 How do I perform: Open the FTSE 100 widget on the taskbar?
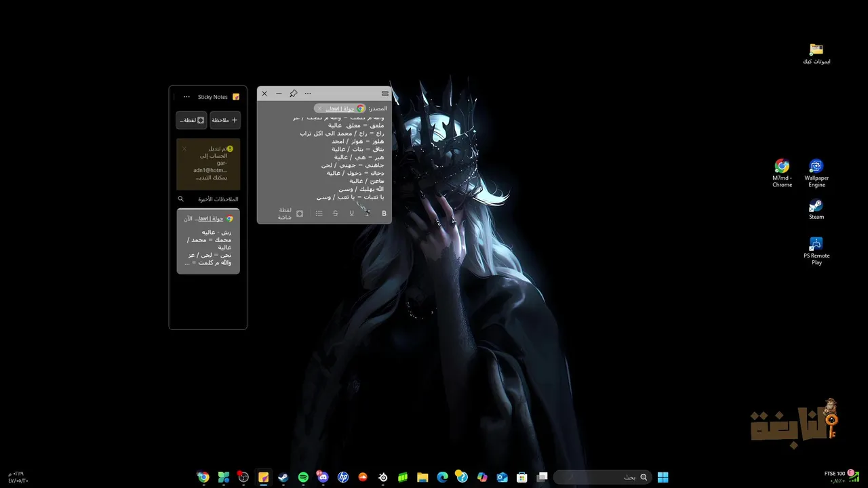pos(842,477)
